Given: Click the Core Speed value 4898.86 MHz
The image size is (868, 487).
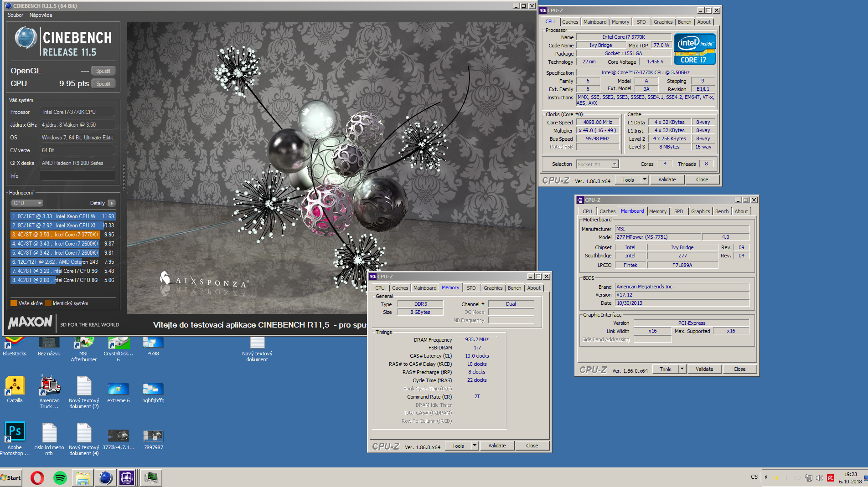Looking at the screenshot, I should [x=598, y=123].
